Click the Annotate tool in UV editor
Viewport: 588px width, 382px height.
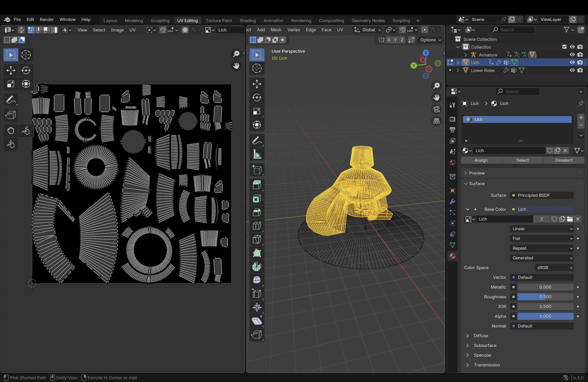point(11,100)
